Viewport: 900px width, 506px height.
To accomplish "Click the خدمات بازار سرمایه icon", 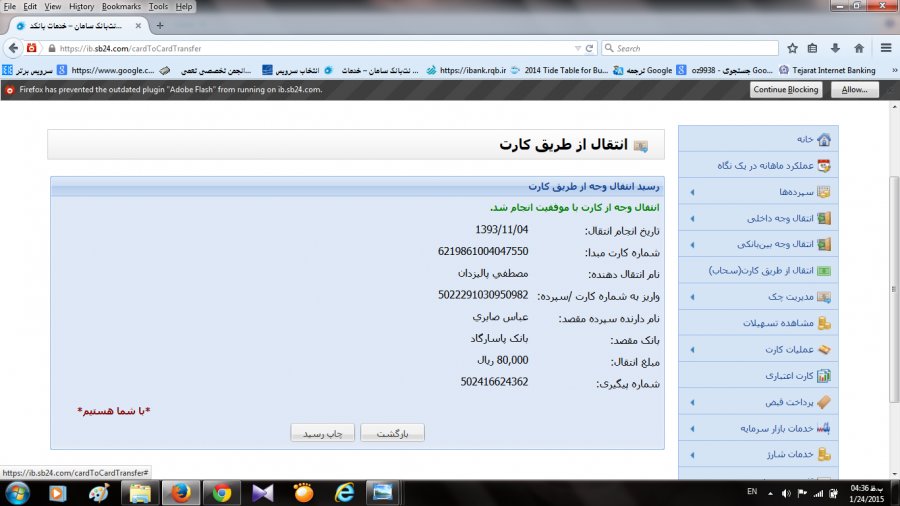I will (824, 428).
